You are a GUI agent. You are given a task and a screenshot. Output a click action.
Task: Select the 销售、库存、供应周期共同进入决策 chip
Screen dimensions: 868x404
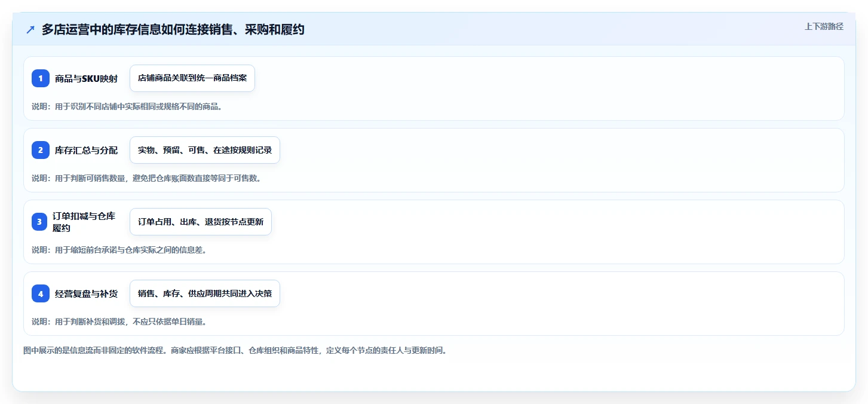click(205, 293)
